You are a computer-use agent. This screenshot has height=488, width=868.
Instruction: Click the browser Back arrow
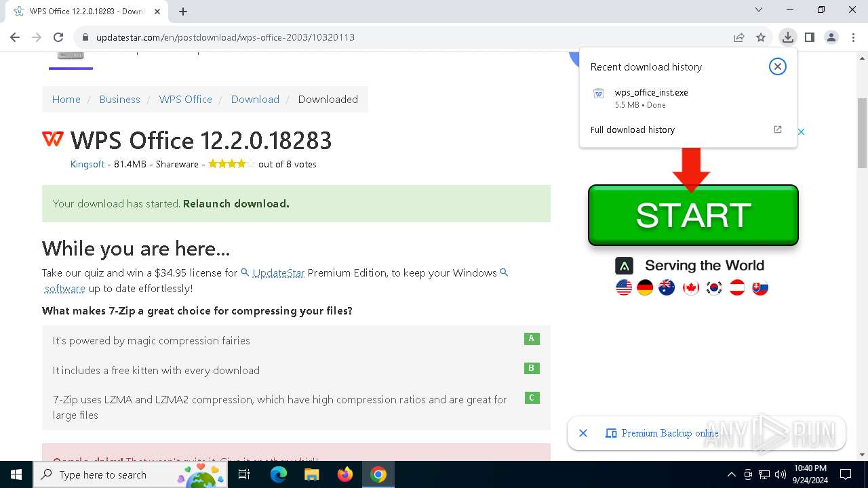[x=15, y=37]
